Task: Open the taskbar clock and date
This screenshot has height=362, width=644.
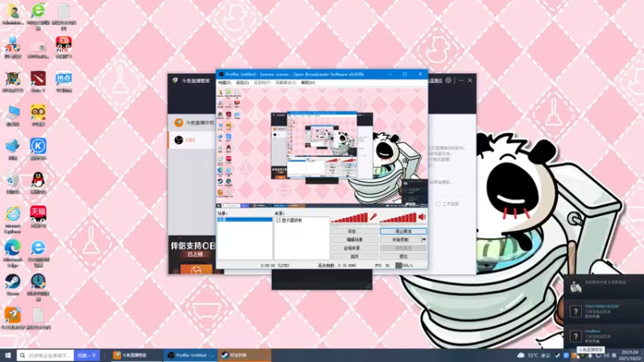Action: point(630,355)
